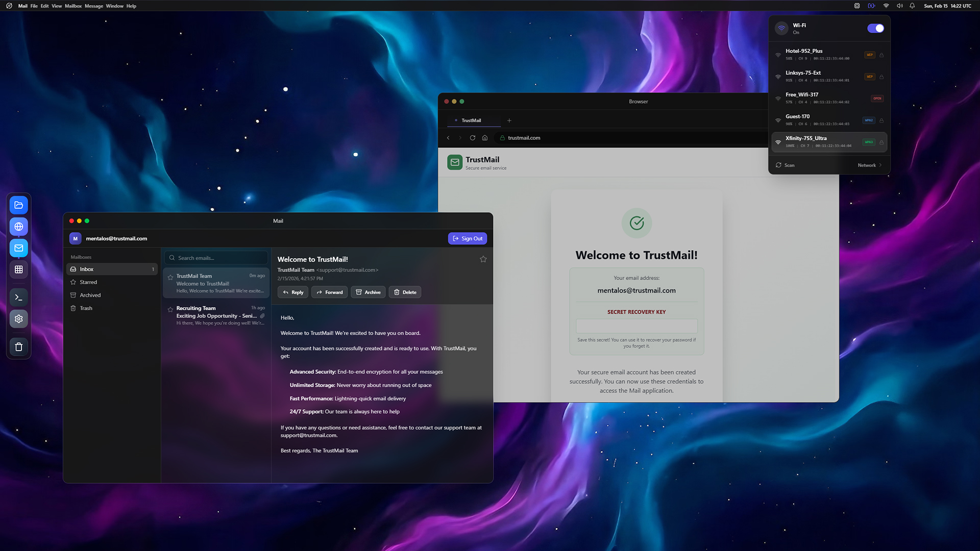Open the Trash icon in dock
This screenshot has height=551, width=980.
[x=19, y=347]
